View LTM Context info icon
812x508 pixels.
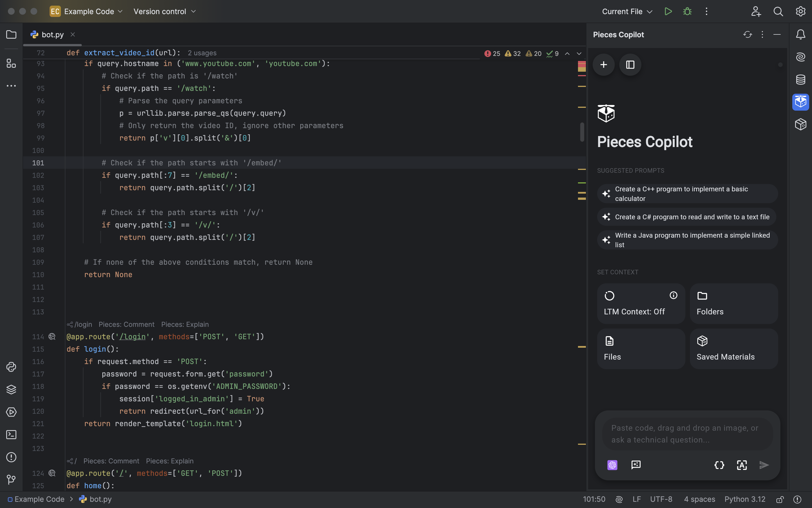tap(673, 295)
